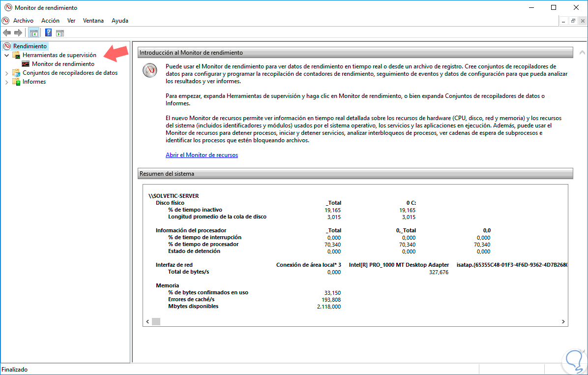Click the Resumen del sistema header
Image resolution: width=588 pixels, height=375 pixels.
click(x=355, y=173)
